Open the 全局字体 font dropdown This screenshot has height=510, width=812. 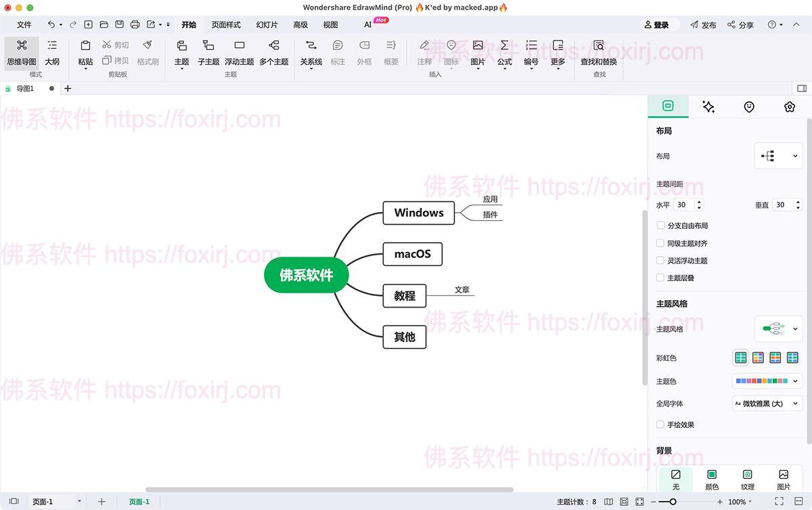pyautogui.click(x=767, y=403)
